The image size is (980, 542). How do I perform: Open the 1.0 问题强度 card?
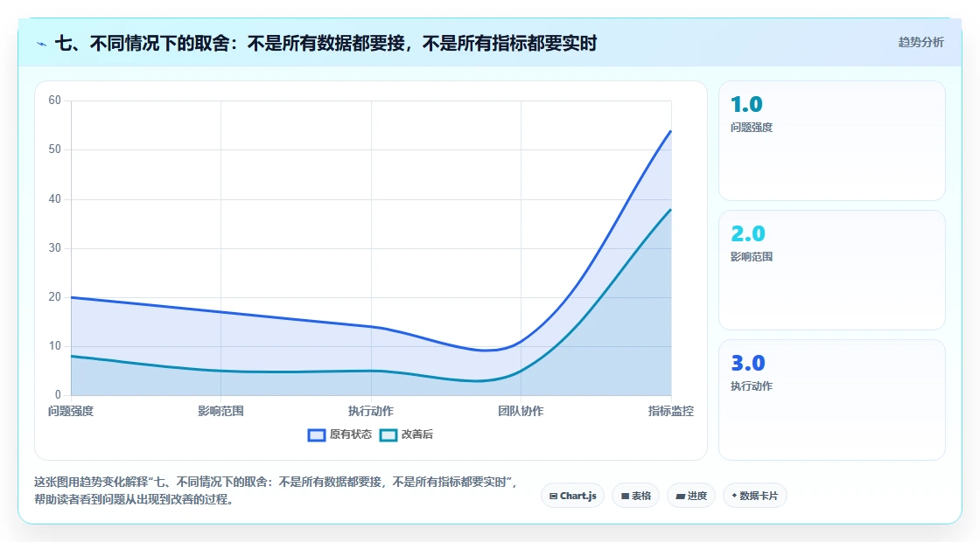tap(832, 141)
